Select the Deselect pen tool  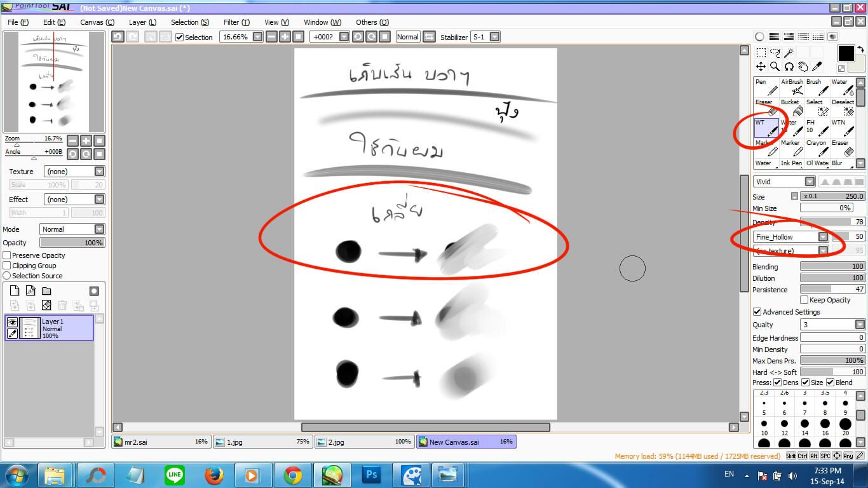click(x=843, y=107)
